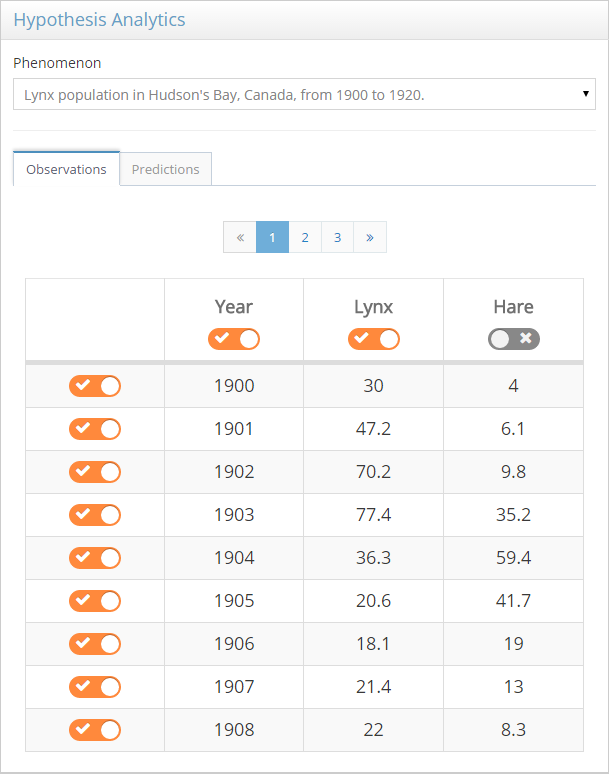The height and width of the screenshot is (774, 609).
Task: Open the Phenomenon dropdown
Action: (x=304, y=95)
